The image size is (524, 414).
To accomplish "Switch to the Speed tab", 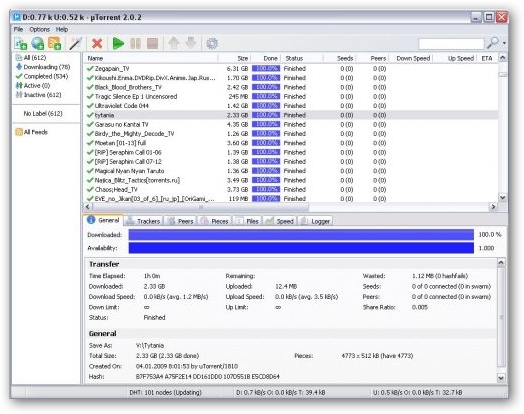I will 279,221.
